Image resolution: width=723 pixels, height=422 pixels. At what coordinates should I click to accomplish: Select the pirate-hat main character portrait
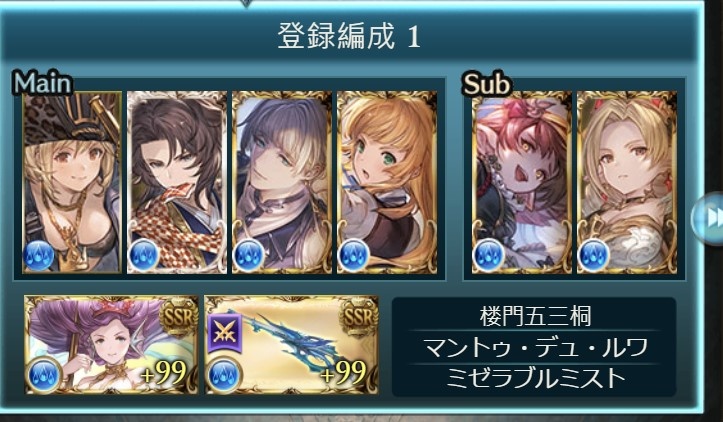(72, 182)
